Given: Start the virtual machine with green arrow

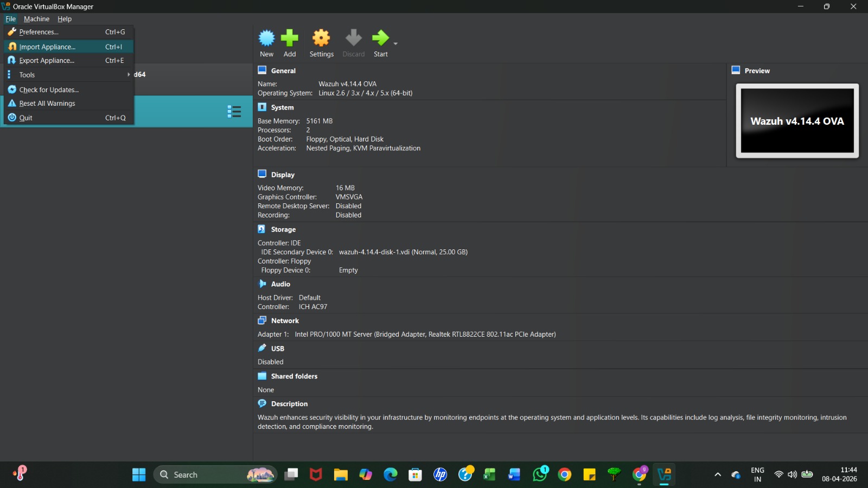Looking at the screenshot, I should [380, 38].
